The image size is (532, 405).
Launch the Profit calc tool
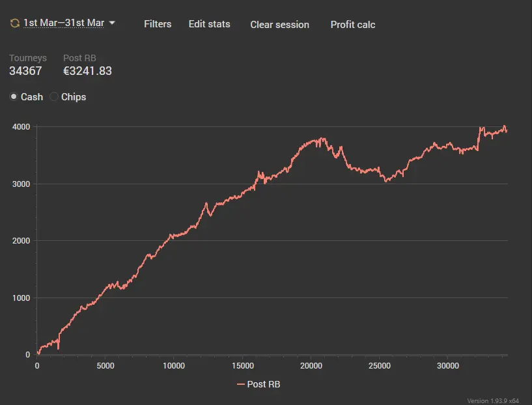352,25
